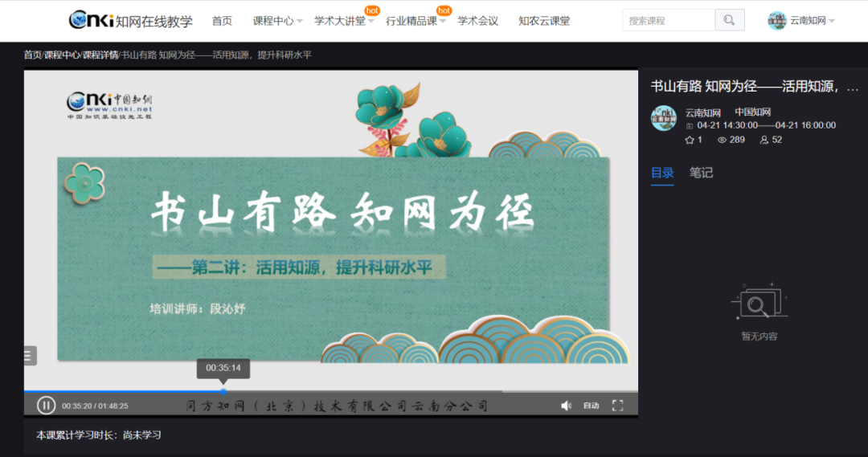Go to 首页 in the breadcrumb
Viewport: 868px width, 457px height.
(32, 55)
